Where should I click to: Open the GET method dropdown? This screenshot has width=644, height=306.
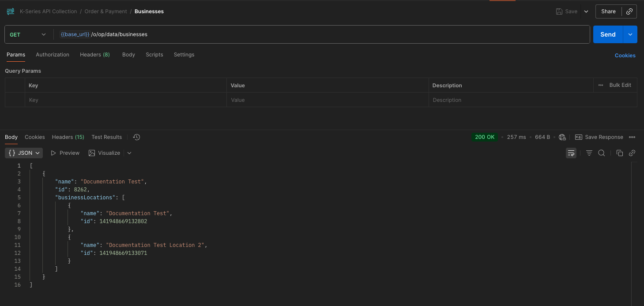pyautogui.click(x=28, y=34)
